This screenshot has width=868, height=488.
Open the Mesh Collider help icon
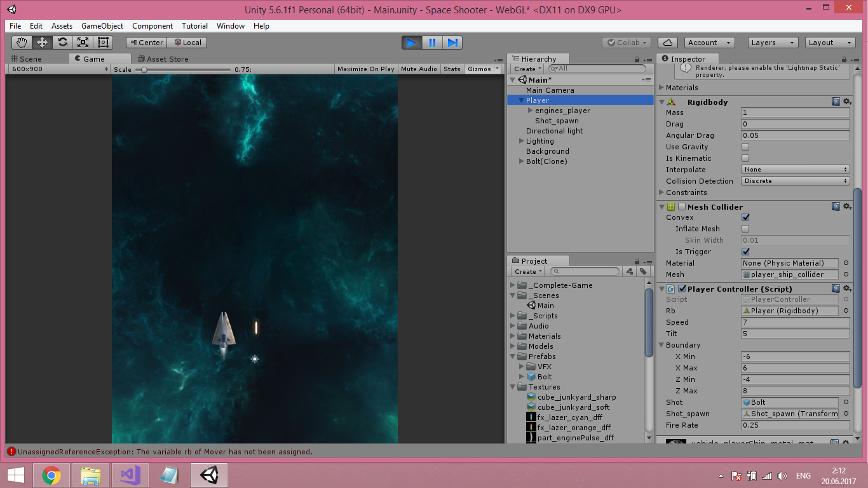click(x=836, y=207)
